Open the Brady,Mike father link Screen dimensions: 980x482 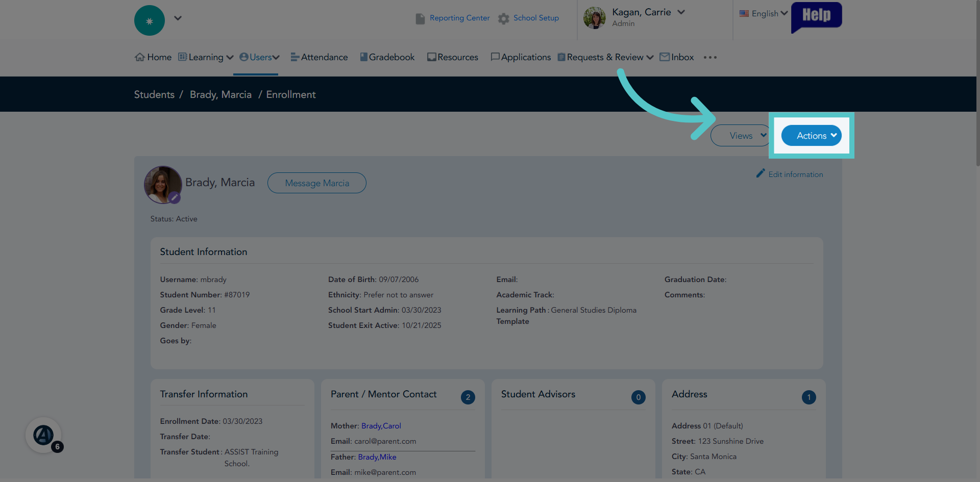tap(377, 457)
